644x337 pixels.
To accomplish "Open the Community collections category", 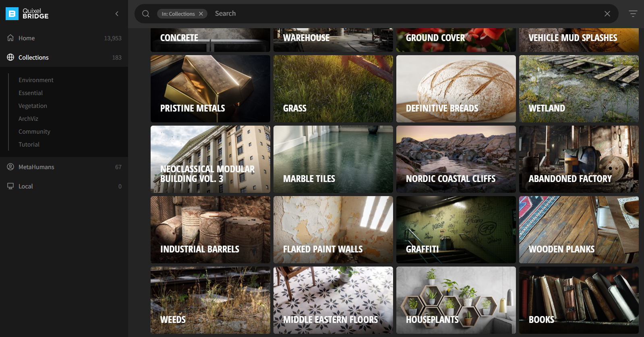I will point(34,132).
